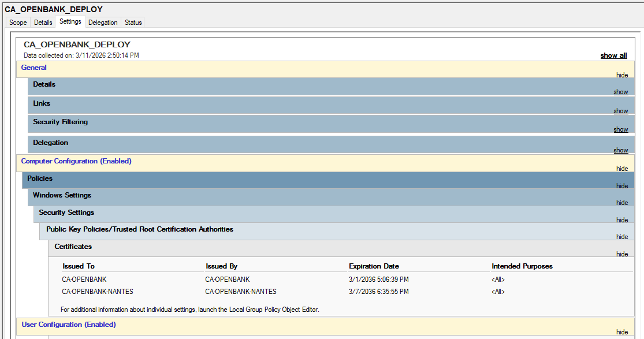Click <All> purposes for CA-OPENBANK-NANTES row
The height and width of the screenshot is (339, 644).
[x=498, y=292]
